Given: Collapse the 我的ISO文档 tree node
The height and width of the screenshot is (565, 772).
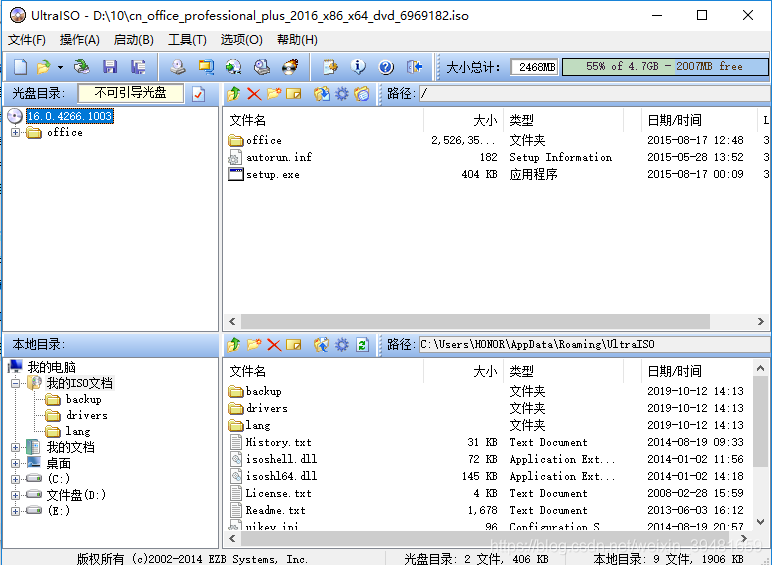Looking at the screenshot, I should point(16,383).
